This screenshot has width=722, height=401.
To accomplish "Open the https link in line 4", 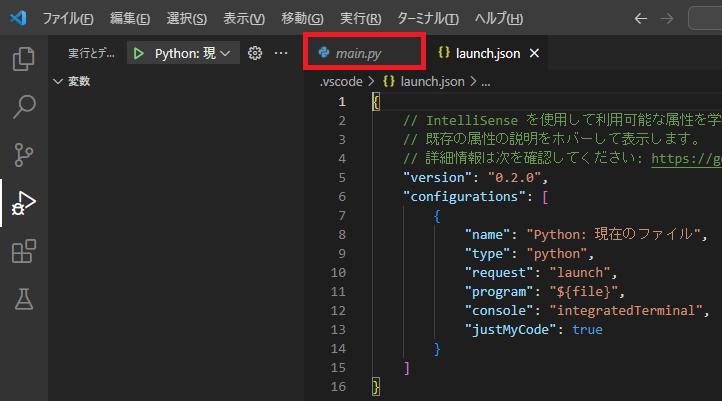I will [686, 159].
